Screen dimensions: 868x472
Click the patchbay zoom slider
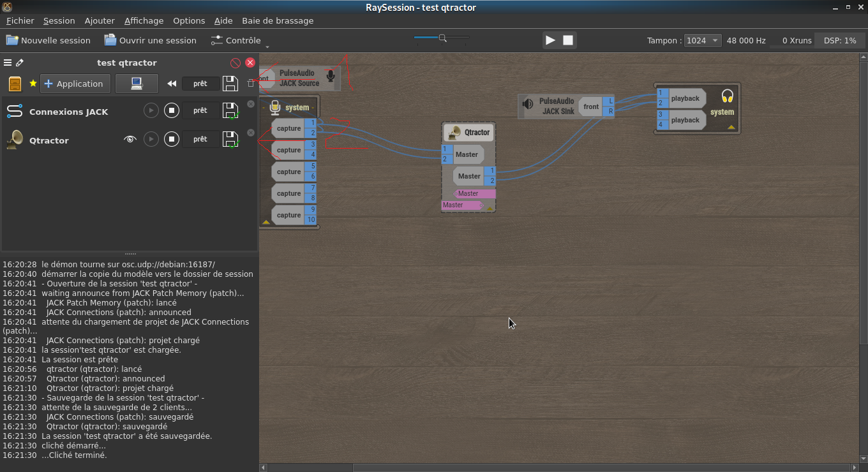(442, 38)
